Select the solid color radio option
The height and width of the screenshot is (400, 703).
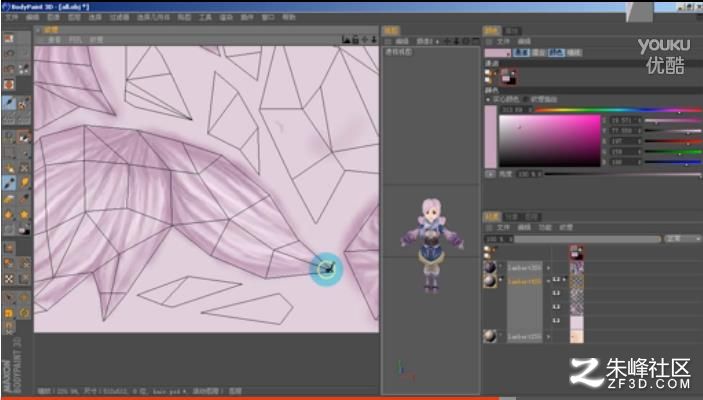coord(488,99)
